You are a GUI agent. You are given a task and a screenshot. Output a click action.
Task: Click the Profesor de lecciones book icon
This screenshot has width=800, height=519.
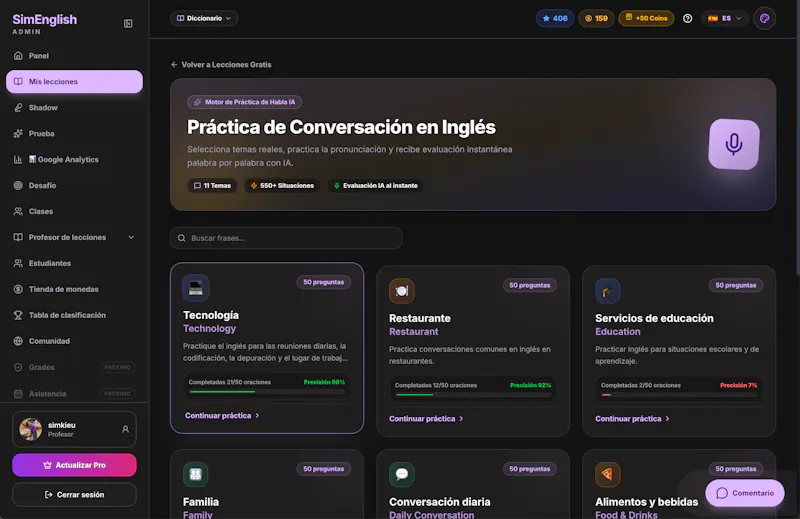(x=18, y=237)
